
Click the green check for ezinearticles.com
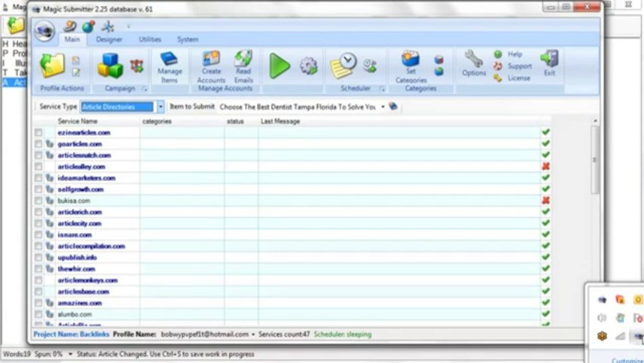pyautogui.click(x=546, y=133)
